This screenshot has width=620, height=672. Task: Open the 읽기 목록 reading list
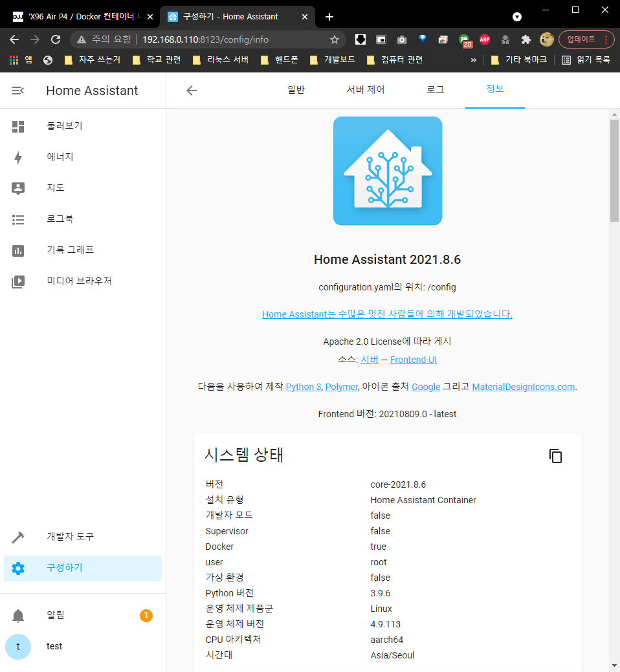click(586, 60)
